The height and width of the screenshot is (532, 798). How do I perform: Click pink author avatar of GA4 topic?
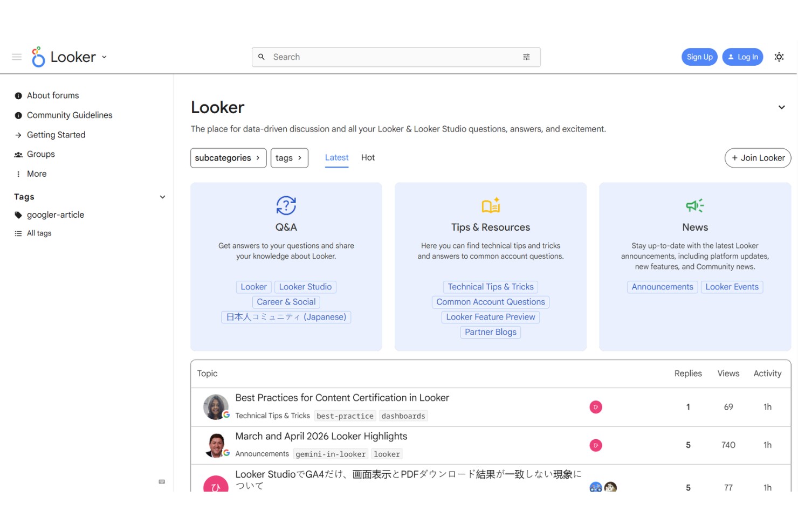point(216,483)
